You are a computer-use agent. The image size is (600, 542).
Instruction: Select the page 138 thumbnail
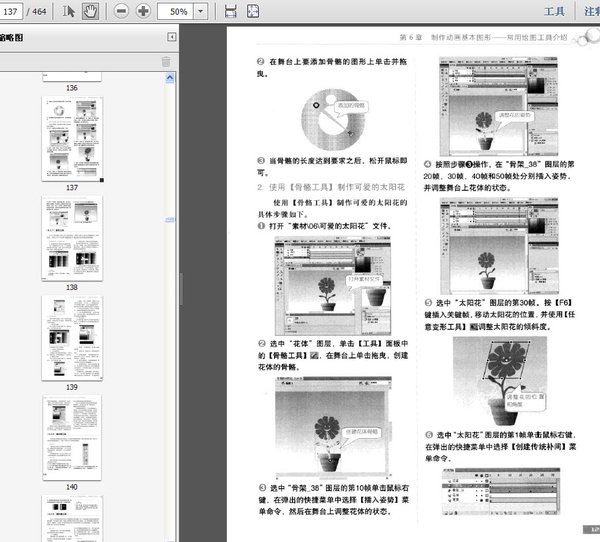point(71,237)
